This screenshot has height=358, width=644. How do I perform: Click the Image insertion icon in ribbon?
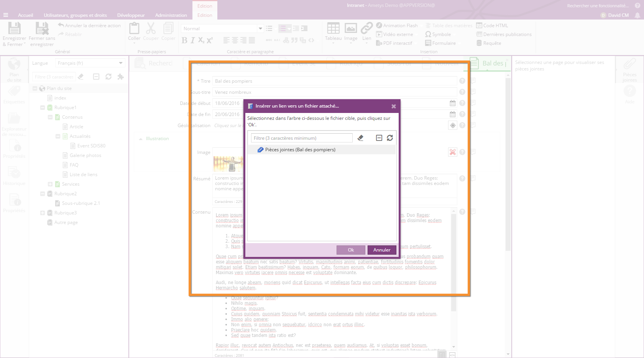point(350,28)
